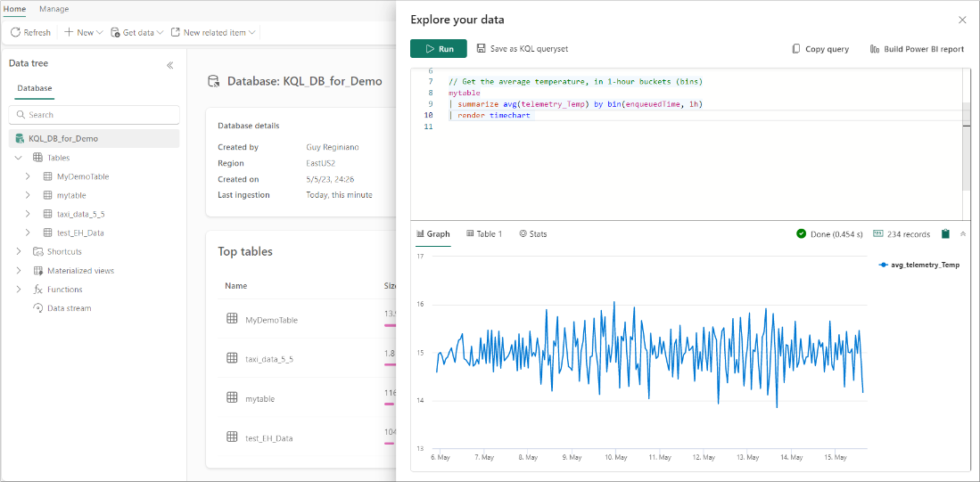Open the Get data dropdown

point(136,32)
